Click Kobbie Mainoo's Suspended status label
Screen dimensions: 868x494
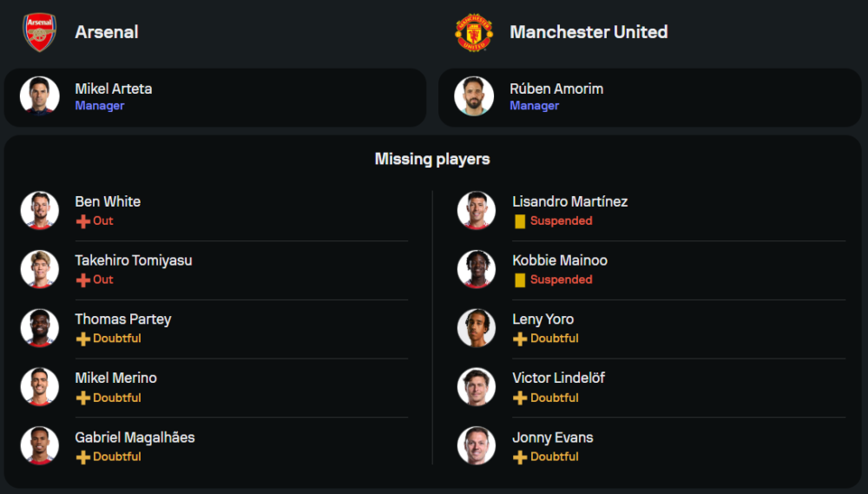[561, 280]
